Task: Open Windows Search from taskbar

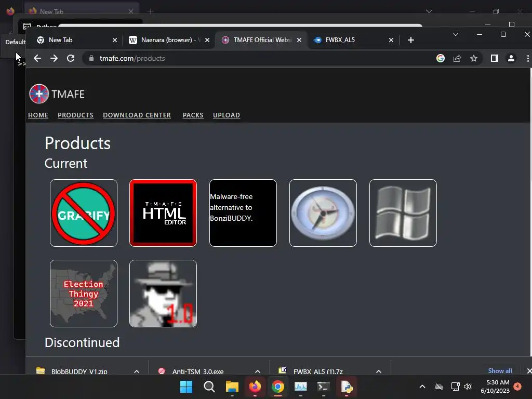Action: coord(209,387)
